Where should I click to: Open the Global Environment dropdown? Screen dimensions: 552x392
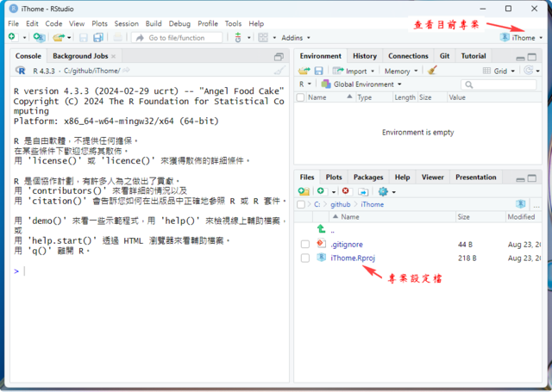[x=361, y=84]
